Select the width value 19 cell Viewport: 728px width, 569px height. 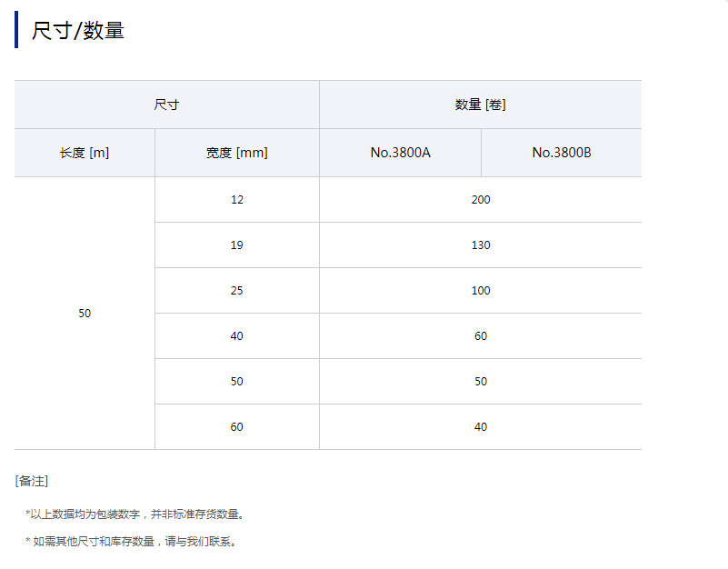click(x=236, y=245)
